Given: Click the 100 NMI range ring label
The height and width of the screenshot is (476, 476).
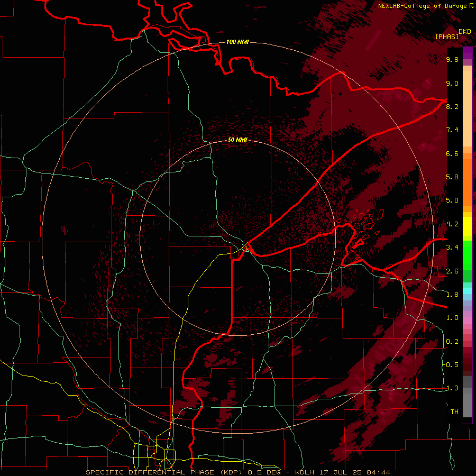Looking at the screenshot, I should point(237,42).
